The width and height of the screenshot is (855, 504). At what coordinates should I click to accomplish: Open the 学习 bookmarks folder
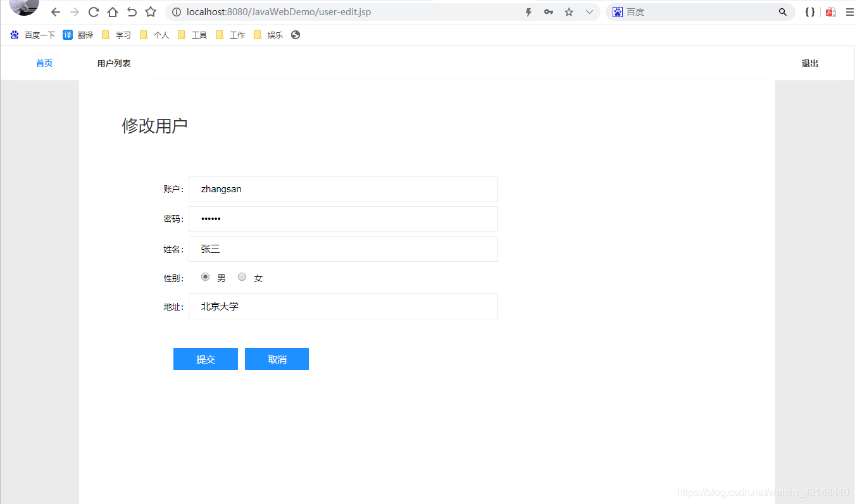pyautogui.click(x=122, y=35)
